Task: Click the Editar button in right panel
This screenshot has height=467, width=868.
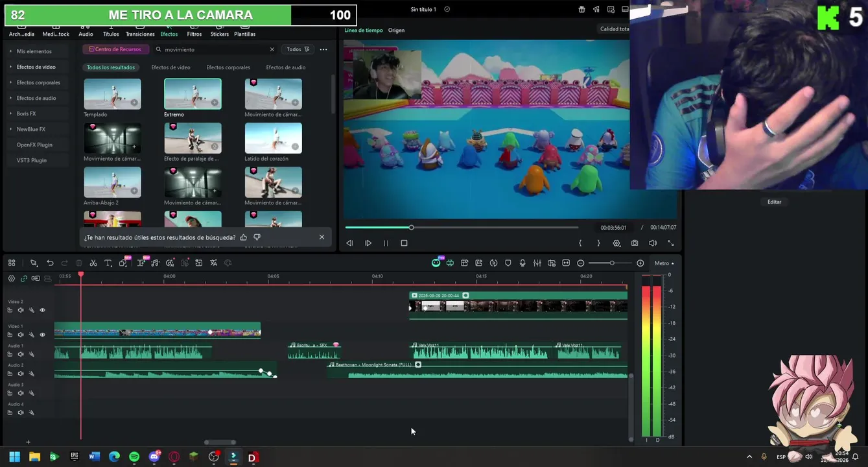Action: pos(774,202)
